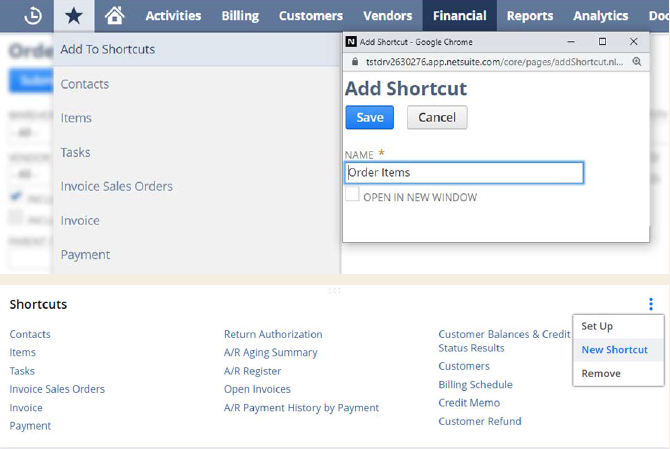Click Add To Shortcuts in dropdown
This screenshot has height=449, width=670.
click(x=108, y=49)
